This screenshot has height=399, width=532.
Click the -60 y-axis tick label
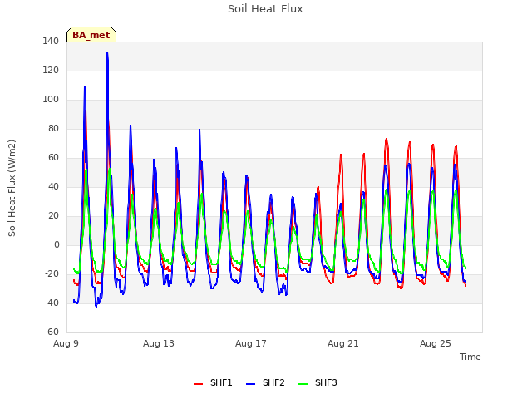pyautogui.click(x=52, y=332)
